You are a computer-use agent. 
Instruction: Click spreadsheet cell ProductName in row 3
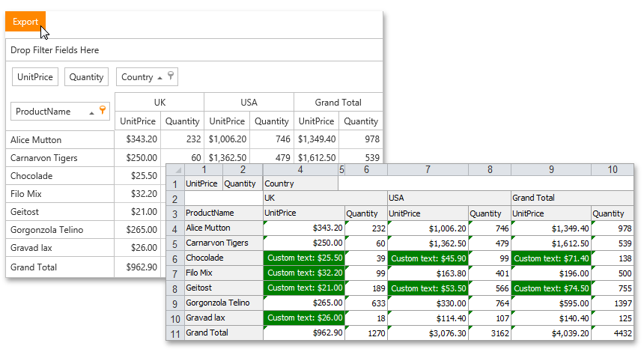coord(224,213)
